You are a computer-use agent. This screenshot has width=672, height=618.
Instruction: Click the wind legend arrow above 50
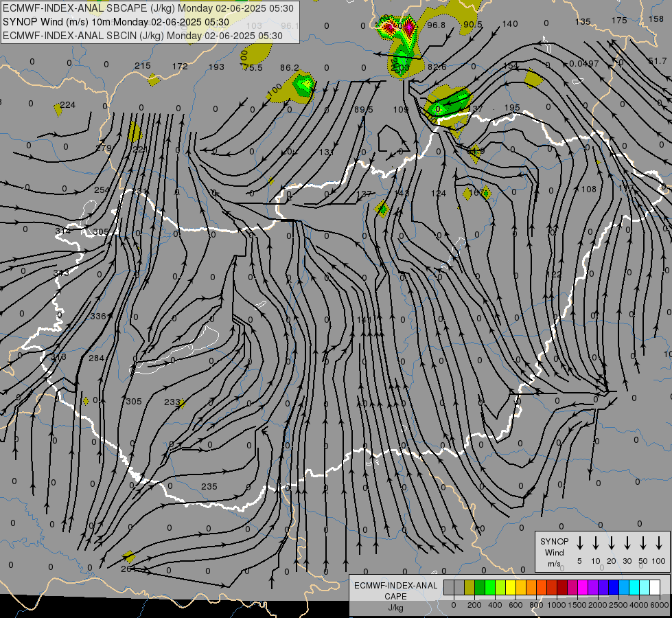643,543
